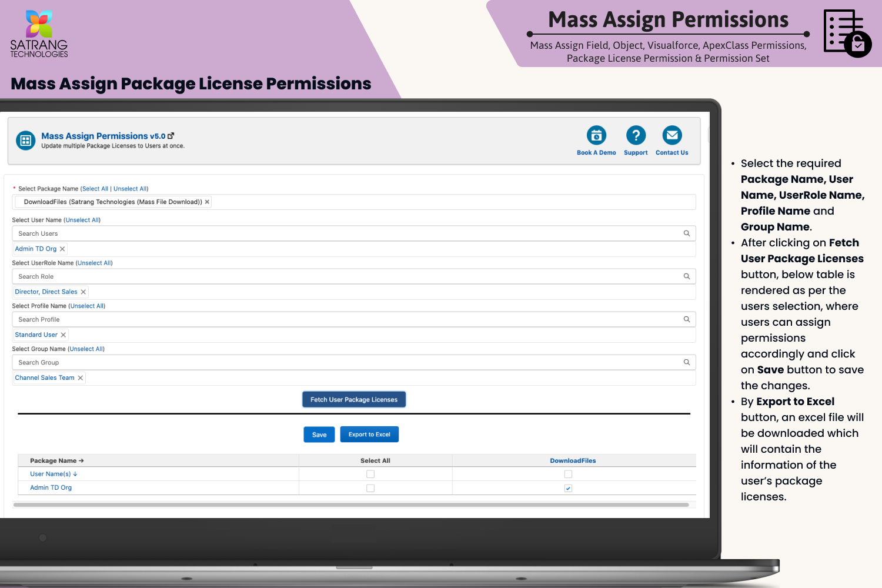Image resolution: width=882 pixels, height=588 pixels.
Task: Remove the Admin TD Org user pill
Action: click(62, 249)
